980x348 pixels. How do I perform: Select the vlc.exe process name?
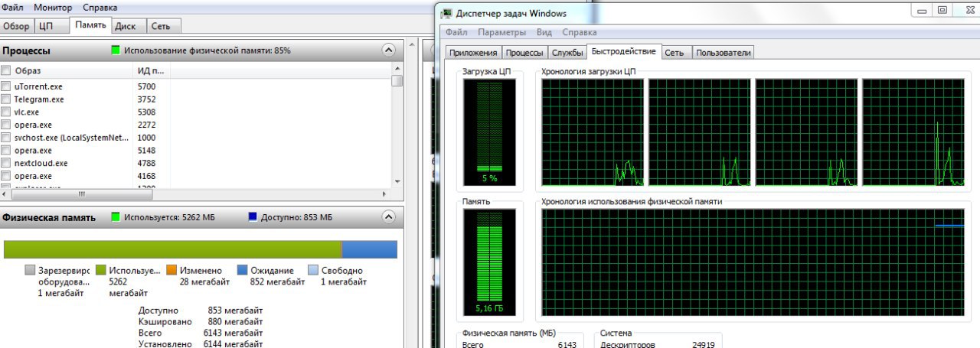(27, 112)
